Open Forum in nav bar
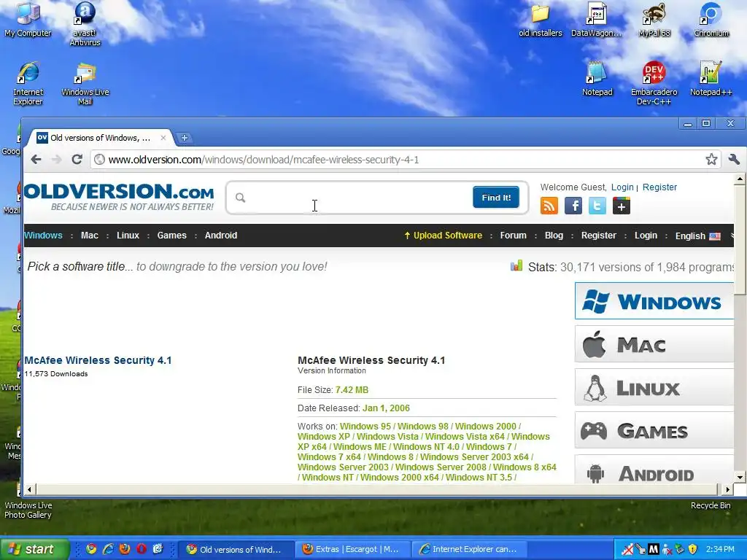Viewport: 747px width, 560px height. click(513, 236)
